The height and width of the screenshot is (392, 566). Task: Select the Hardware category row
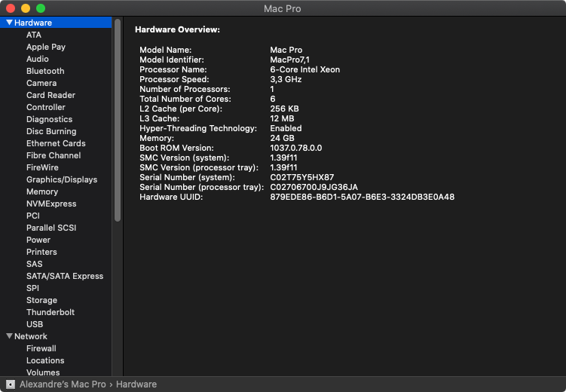(56, 23)
